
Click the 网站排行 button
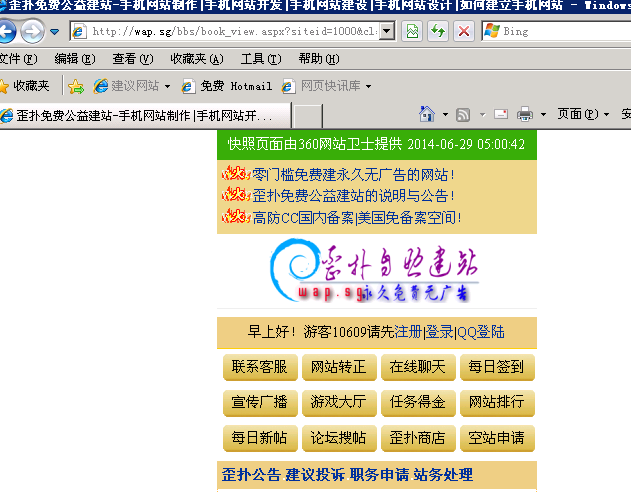point(497,402)
